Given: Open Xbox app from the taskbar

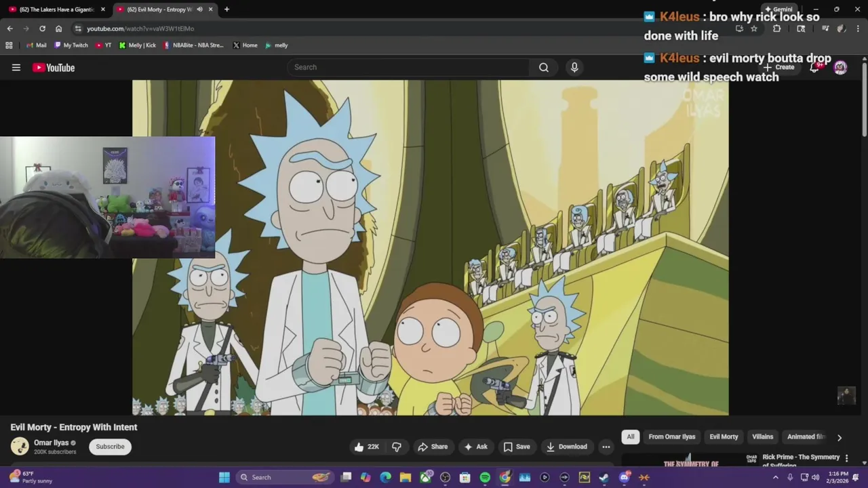Looking at the screenshot, I should [x=425, y=477].
